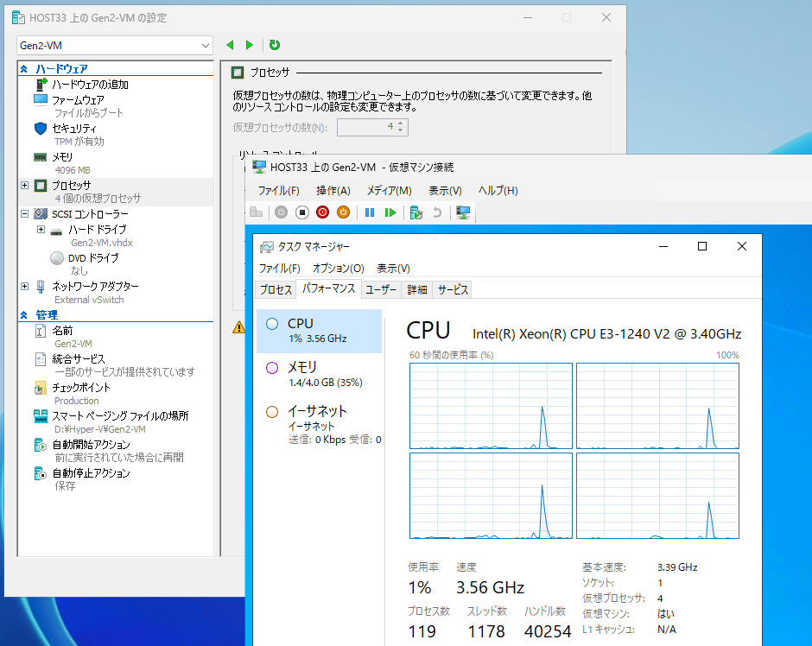Click the red Shut Down toolbar icon

click(322, 212)
